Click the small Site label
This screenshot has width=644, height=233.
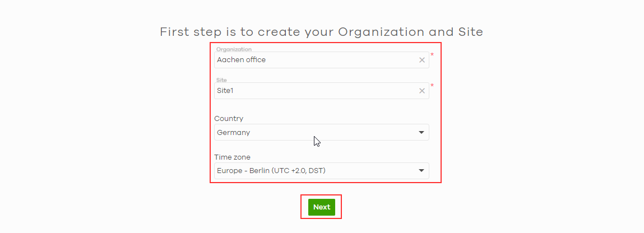click(221, 80)
